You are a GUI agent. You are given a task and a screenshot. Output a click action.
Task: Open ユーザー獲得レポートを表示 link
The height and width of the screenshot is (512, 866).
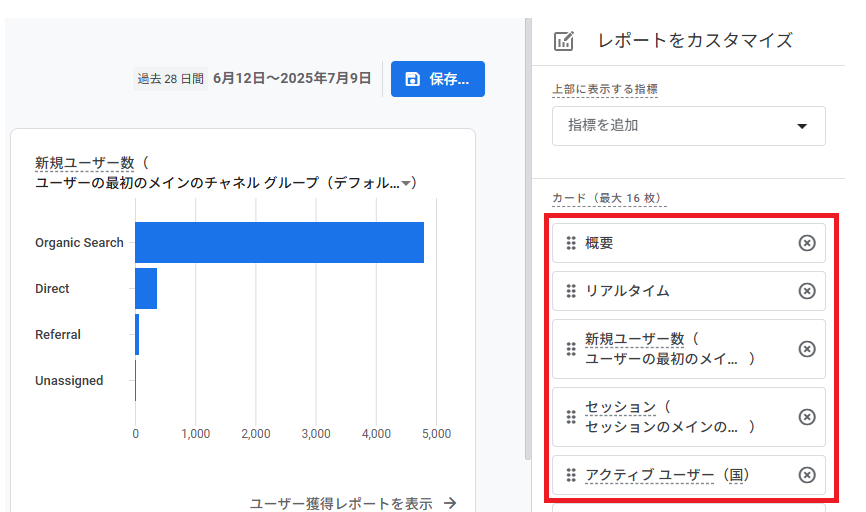click(x=341, y=503)
